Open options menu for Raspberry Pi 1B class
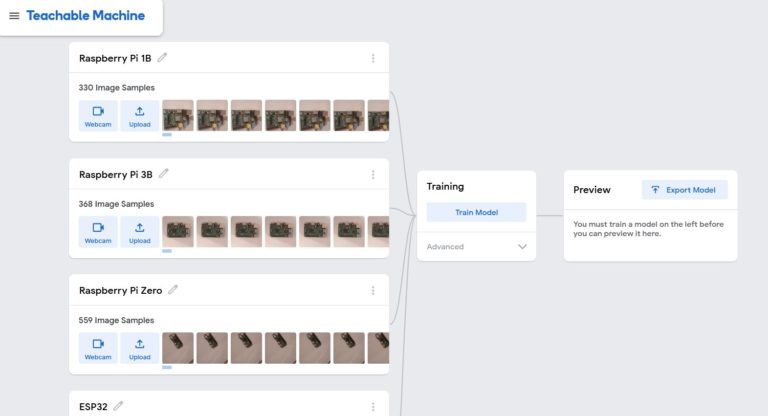 [x=373, y=58]
